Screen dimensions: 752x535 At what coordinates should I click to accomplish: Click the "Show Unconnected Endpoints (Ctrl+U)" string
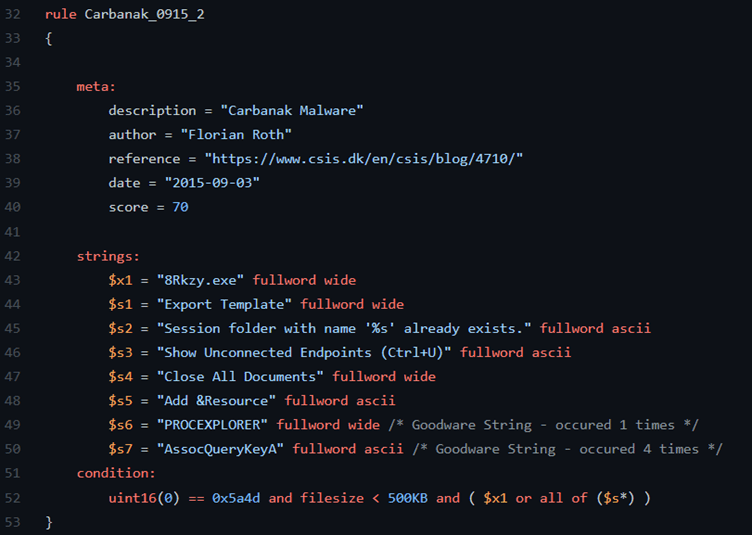[304, 352]
